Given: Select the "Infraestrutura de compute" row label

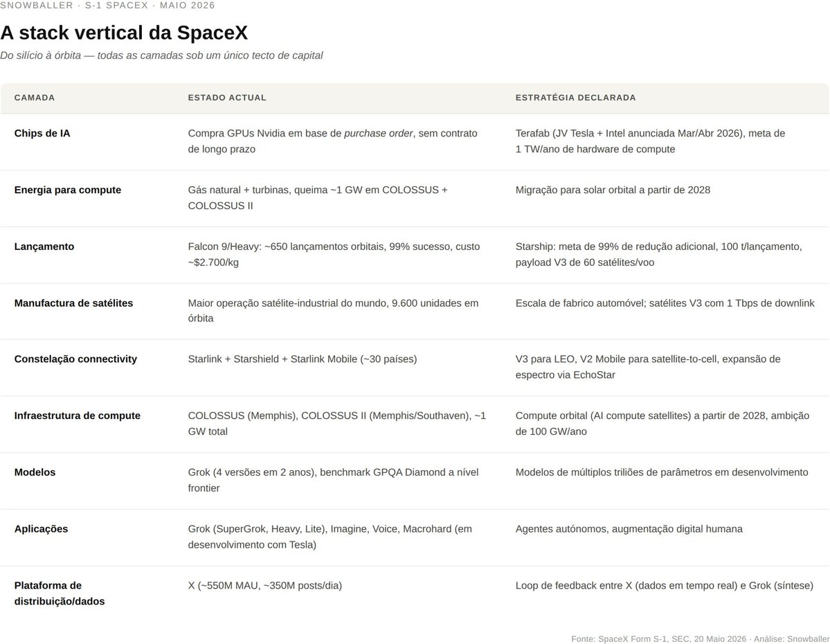Looking at the screenshot, I should click(x=78, y=415).
